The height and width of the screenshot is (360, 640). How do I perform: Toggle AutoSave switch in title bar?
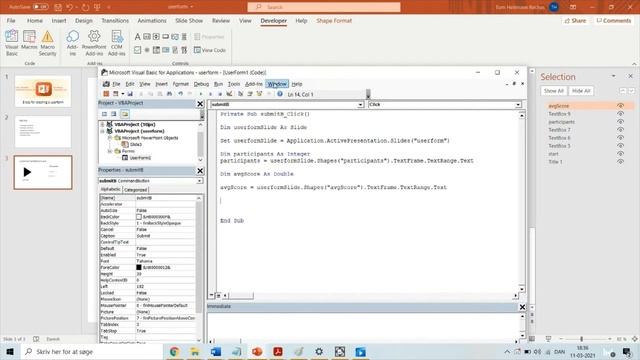(x=40, y=7)
